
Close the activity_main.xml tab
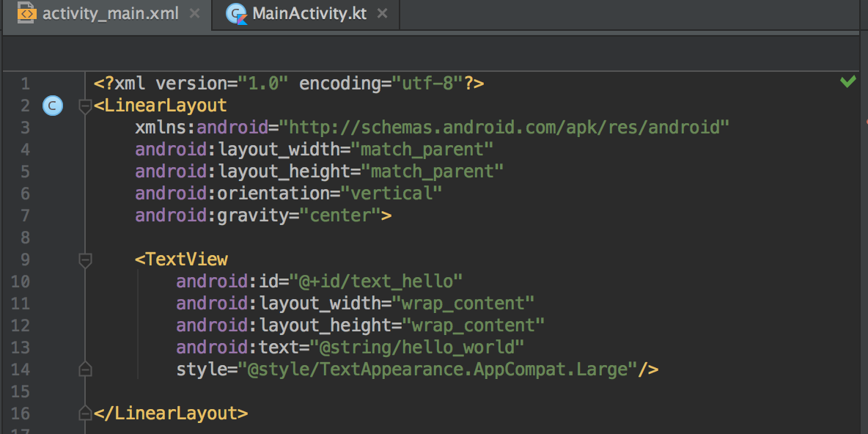pos(194,12)
